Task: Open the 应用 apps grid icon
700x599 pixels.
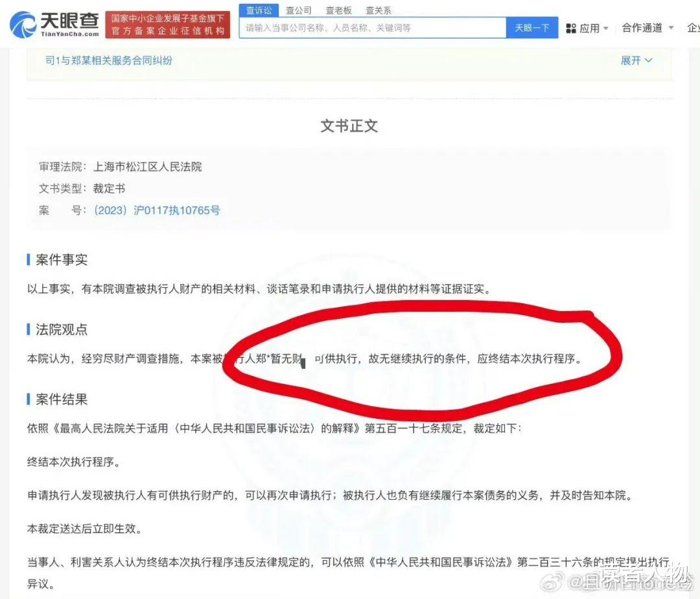Action: coord(572,28)
